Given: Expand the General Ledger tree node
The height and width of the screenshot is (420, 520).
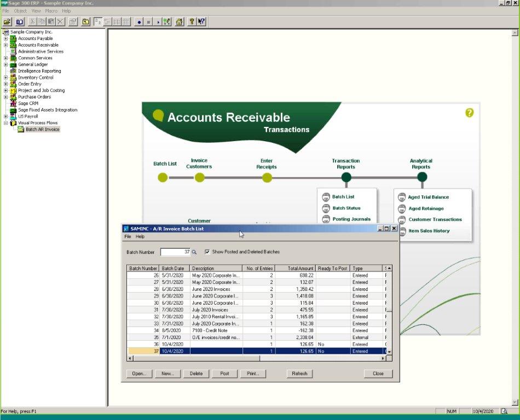Looking at the screenshot, I should [x=6, y=65].
